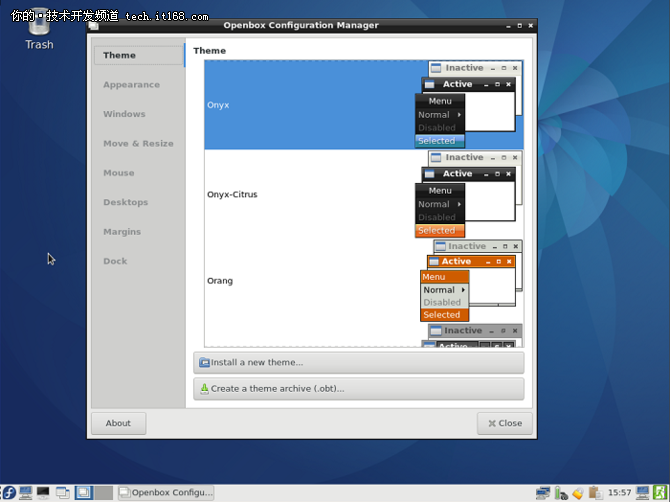Click the Install new theme folder icon
The width and height of the screenshot is (670, 502).
tap(204, 363)
